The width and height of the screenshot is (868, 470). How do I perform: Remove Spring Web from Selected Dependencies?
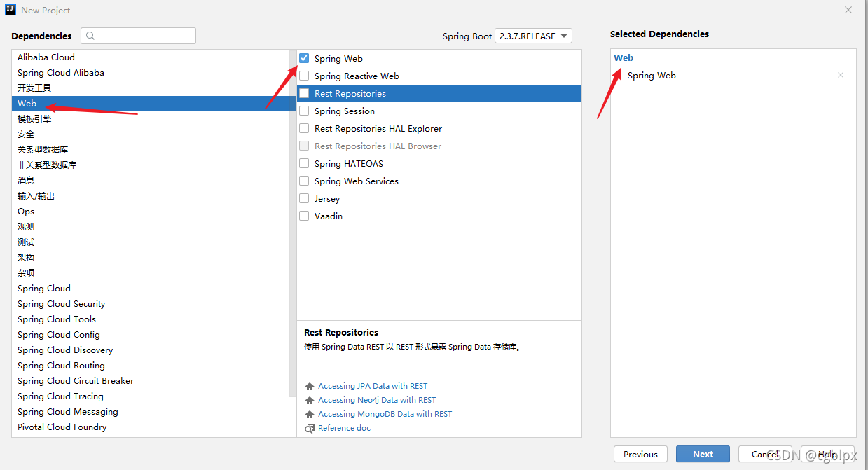[x=841, y=75]
